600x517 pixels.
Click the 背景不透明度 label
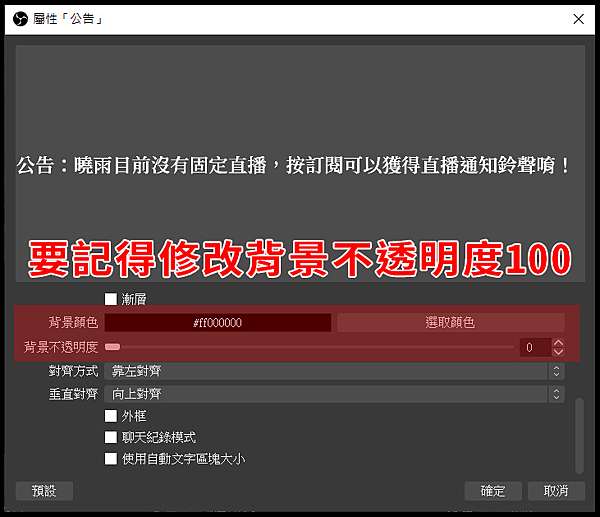click(61, 347)
